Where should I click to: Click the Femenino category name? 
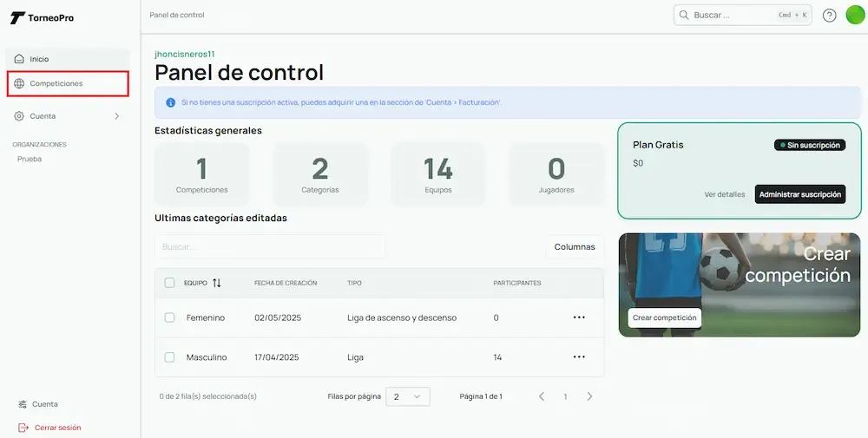tap(206, 318)
